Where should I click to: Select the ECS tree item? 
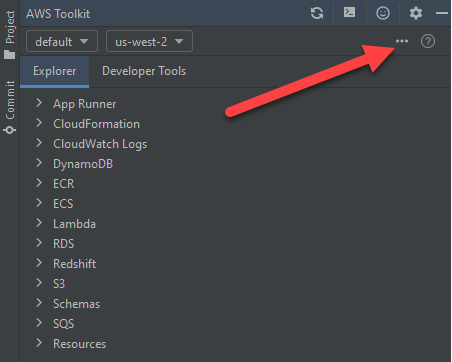pos(63,204)
